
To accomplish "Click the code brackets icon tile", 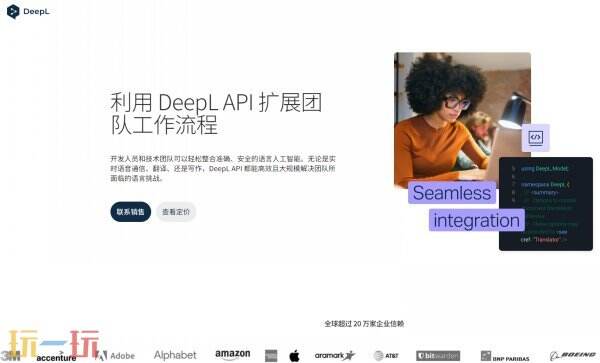I will tap(535, 137).
